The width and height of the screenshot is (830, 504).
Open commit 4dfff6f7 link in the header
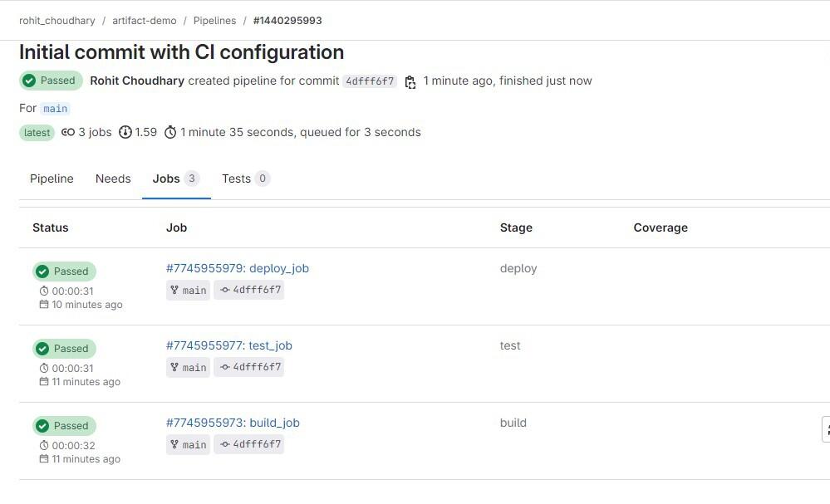(370, 81)
